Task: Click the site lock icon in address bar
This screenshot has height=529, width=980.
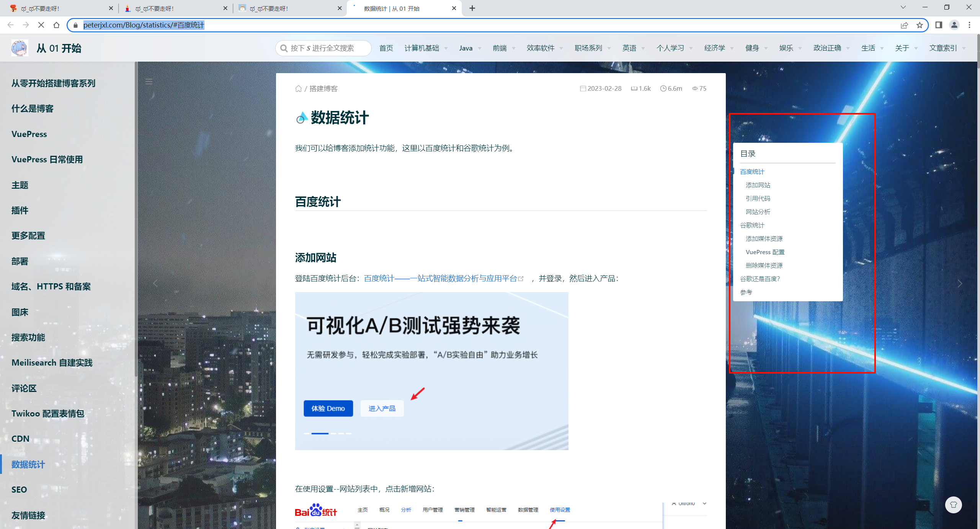Action: (75, 25)
